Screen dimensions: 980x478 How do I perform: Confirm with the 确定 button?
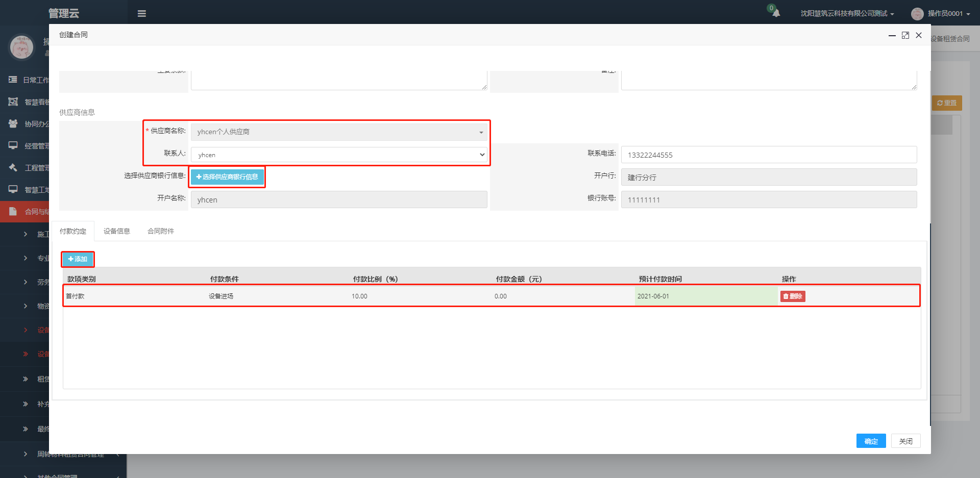pos(871,441)
